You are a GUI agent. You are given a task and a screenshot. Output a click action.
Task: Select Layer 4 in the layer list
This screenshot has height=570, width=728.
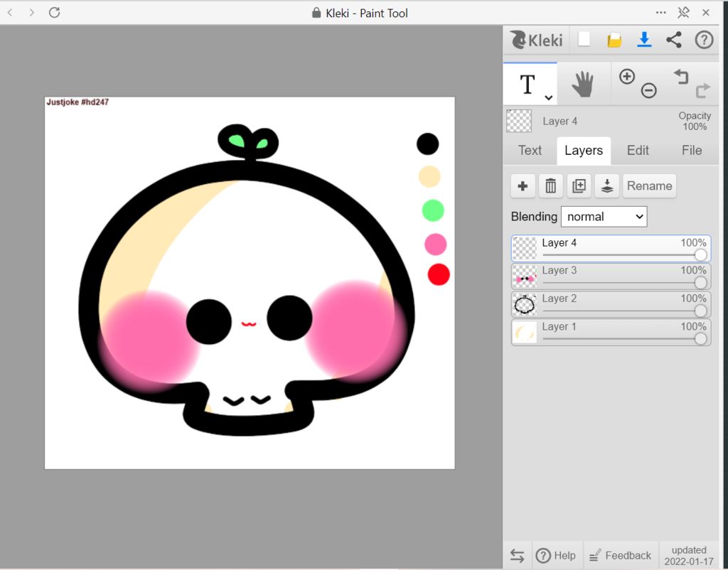tap(611, 248)
